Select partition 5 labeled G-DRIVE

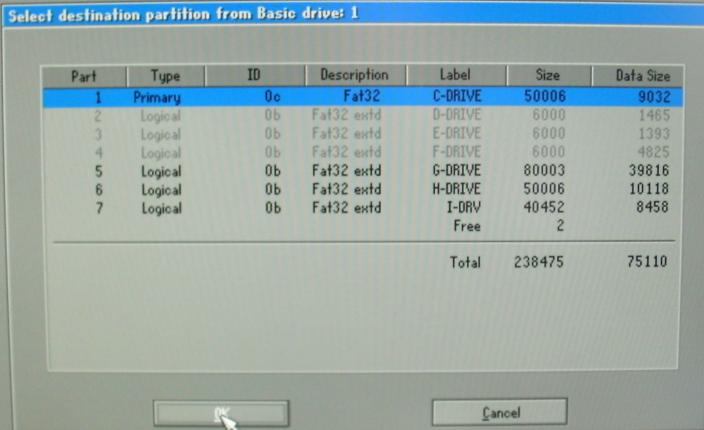point(363,171)
